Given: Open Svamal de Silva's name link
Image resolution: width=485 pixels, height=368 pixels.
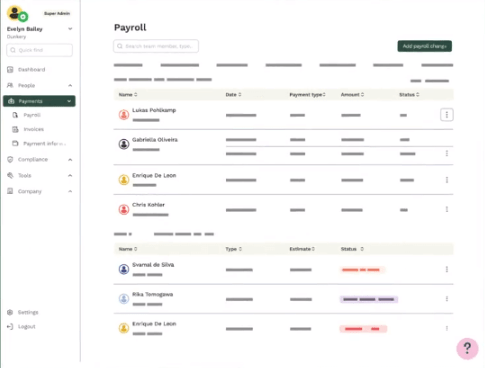Looking at the screenshot, I should pyautogui.click(x=153, y=265).
